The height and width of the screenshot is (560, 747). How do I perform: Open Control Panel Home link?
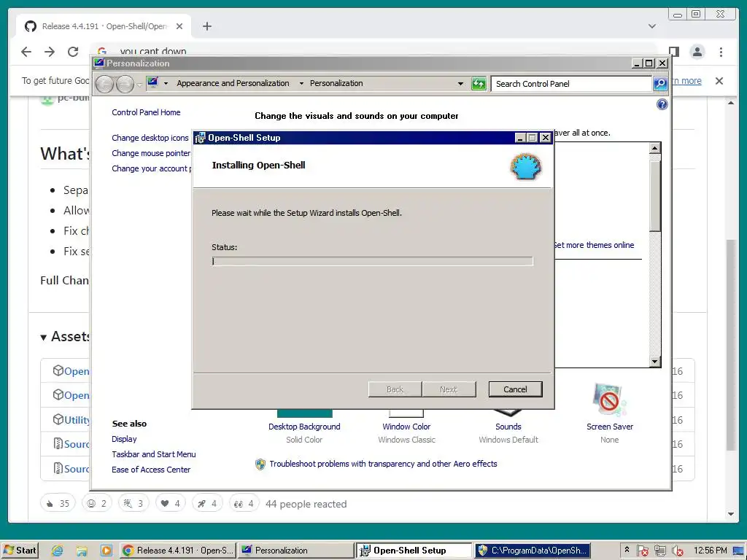[x=146, y=112]
